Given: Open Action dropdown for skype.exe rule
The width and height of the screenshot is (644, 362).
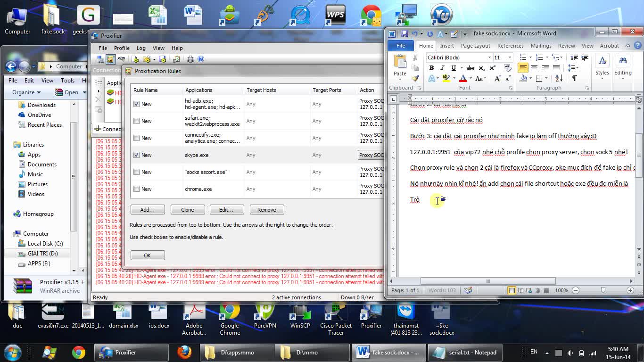Looking at the screenshot, I should coord(371,155).
